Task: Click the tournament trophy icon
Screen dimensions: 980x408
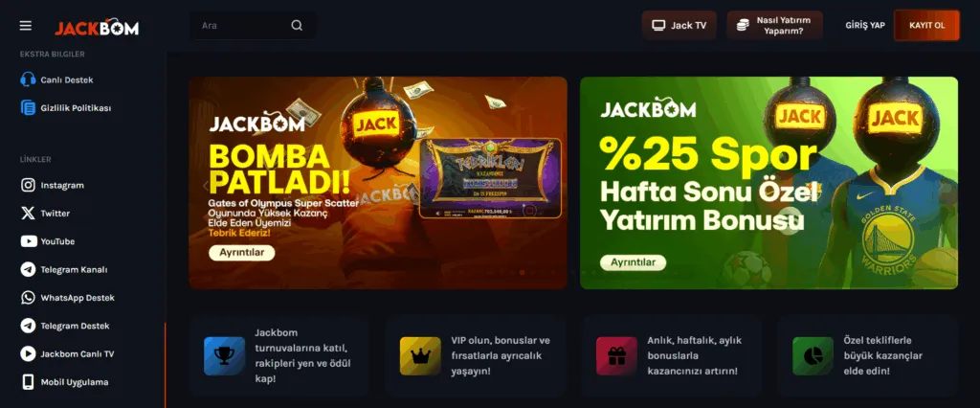Action: tap(224, 356)
